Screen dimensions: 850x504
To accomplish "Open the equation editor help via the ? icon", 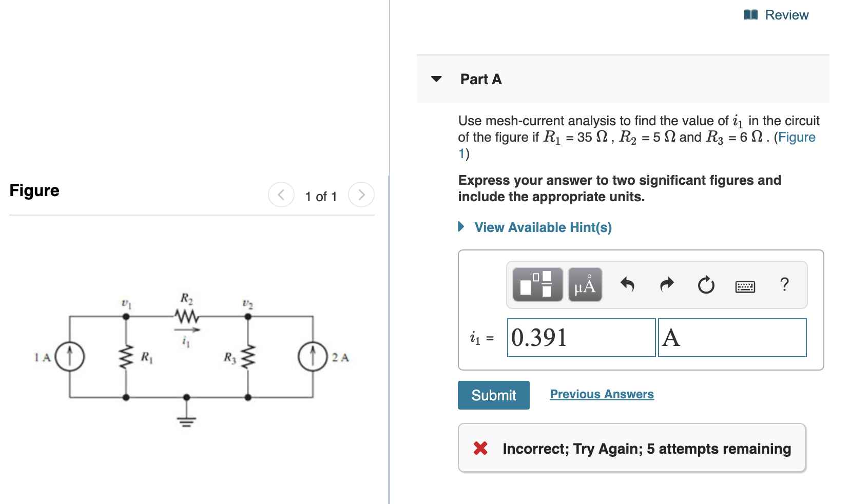I will pyautogui.click(x=784, y=285).
